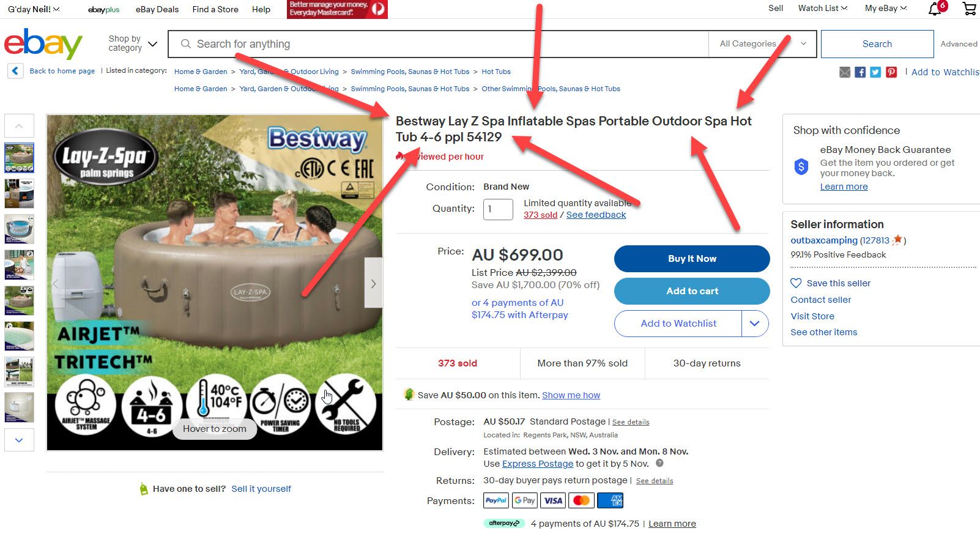The width and height of the screenshot is (980, 542).
Task: Open the shopping cart icon
Action: (x=970, y=9)
